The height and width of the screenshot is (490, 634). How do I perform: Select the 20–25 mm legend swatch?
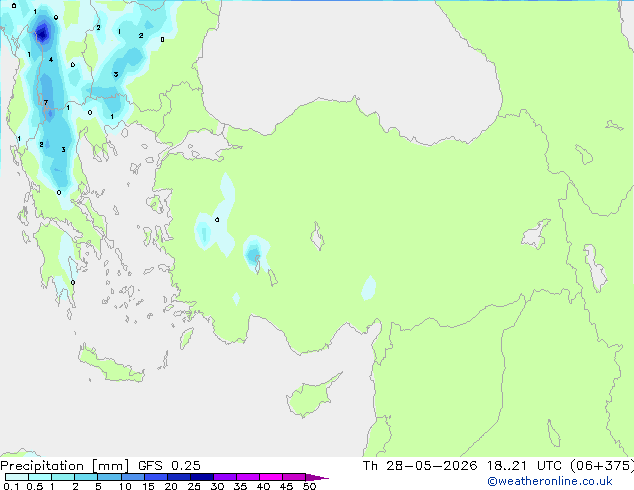coord(178,477)
